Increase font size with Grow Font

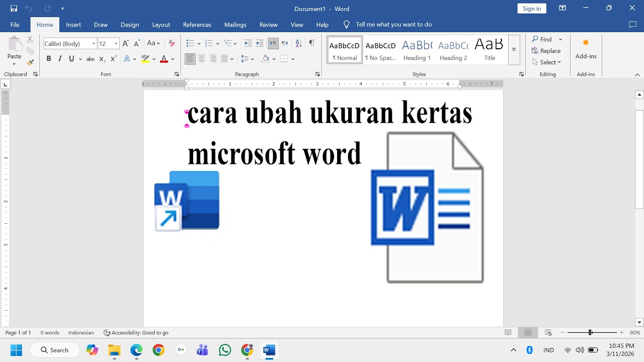[125, 44]
